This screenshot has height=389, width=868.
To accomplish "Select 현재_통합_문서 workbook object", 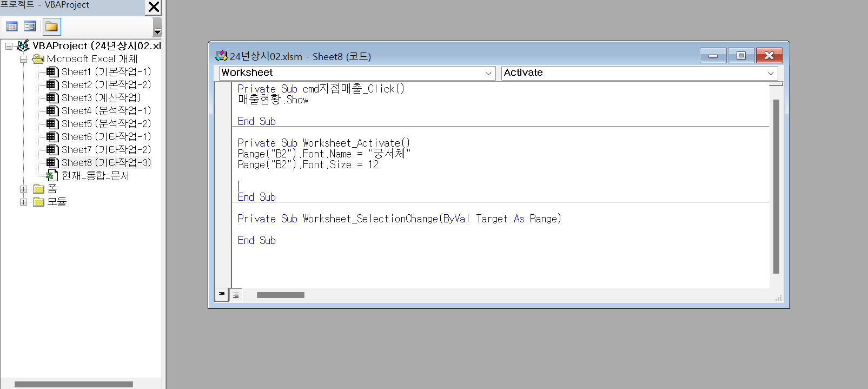I will 95,176.
